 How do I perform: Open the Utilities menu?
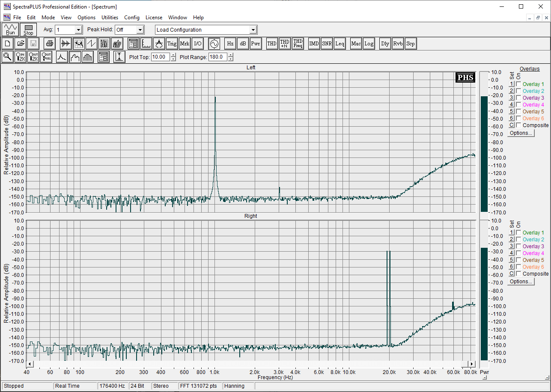[110, 18]
